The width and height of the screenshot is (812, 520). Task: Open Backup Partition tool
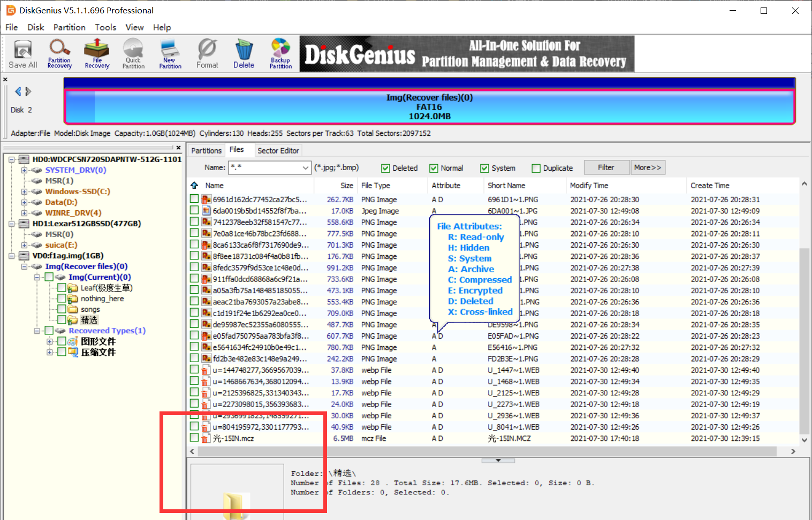tap(280, 54)
